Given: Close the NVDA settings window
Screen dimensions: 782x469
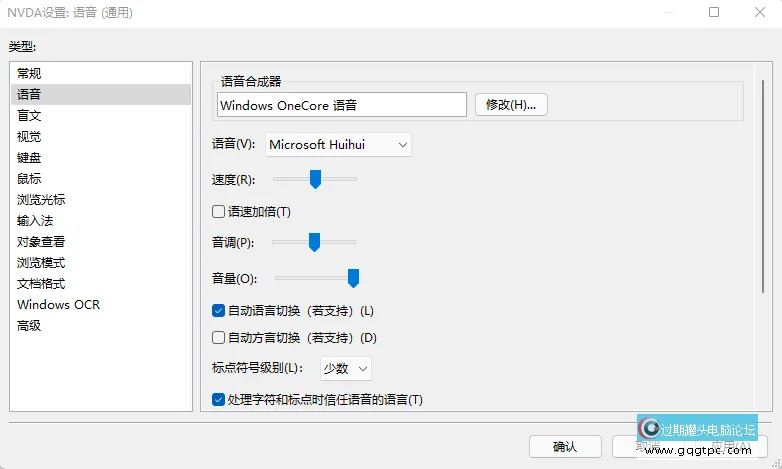Looking at the screenshot, I should point(760,12).
